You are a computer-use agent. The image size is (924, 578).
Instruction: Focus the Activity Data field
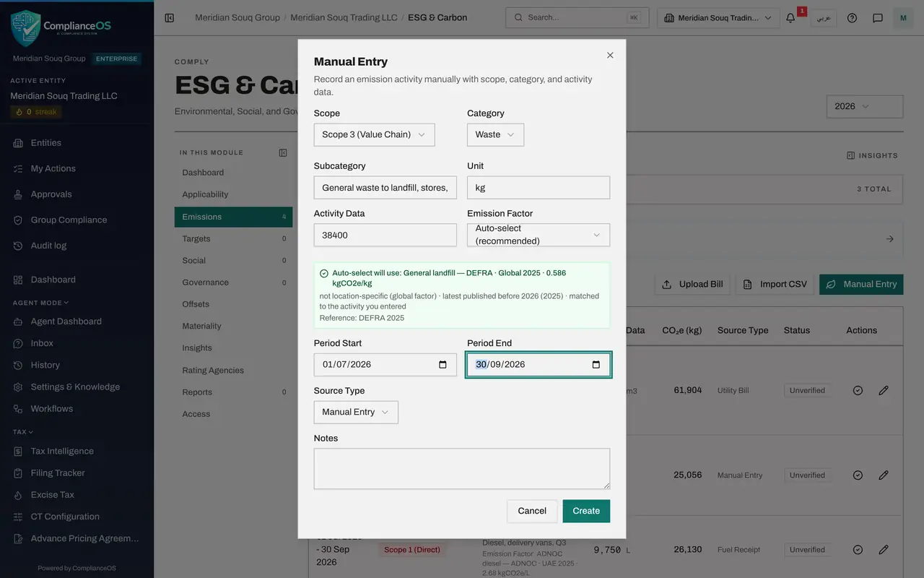point(385,235)
